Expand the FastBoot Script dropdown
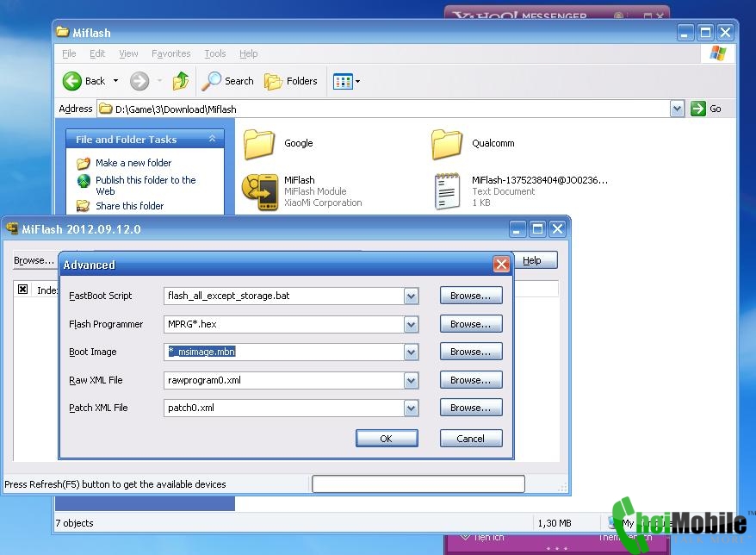The image size is (756, 555). click(x=411, y=296)
